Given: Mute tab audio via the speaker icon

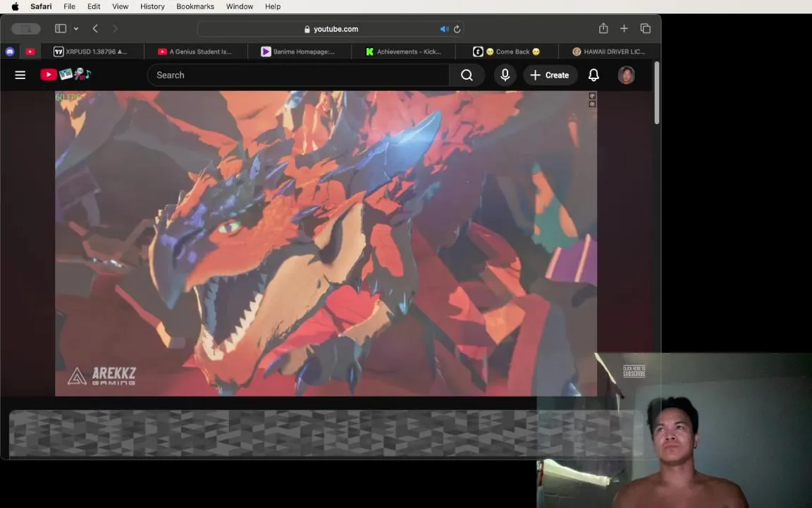Looking at the screenshot, I should (x=444, y=29).
